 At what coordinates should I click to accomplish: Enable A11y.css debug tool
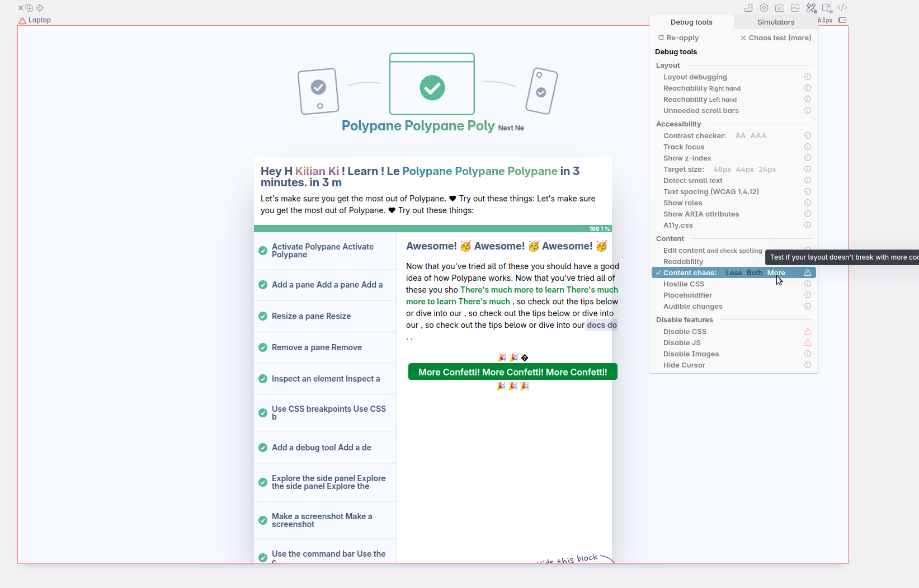click(678, 225)
